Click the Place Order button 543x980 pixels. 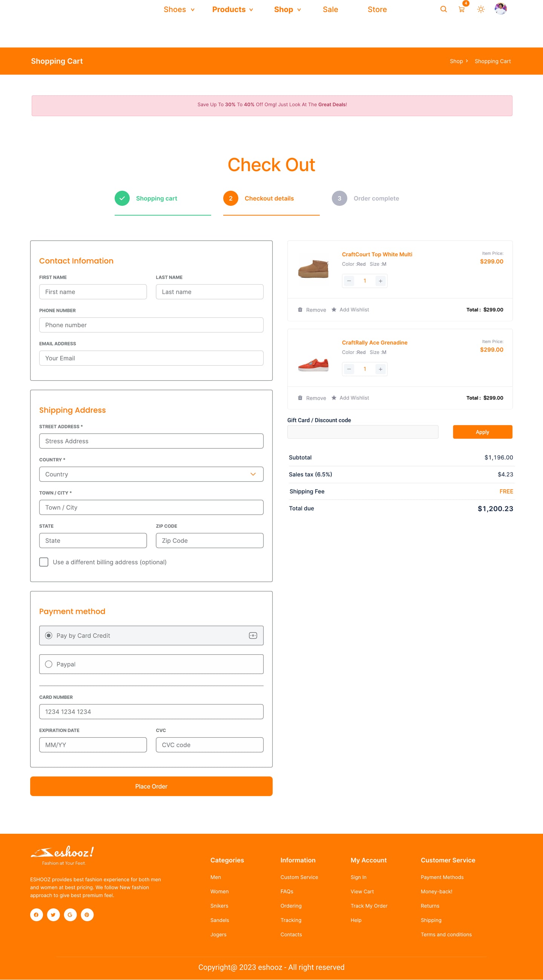click(151, 786)
